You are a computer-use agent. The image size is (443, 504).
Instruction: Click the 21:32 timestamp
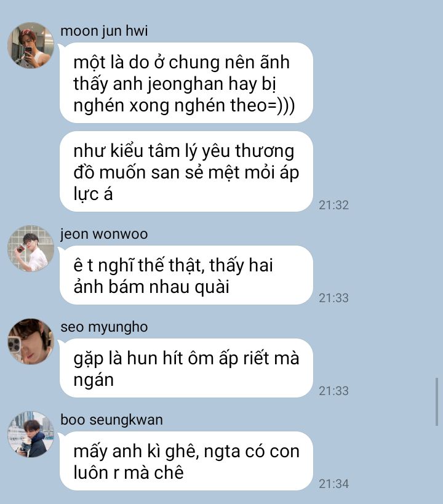[333, 205]
